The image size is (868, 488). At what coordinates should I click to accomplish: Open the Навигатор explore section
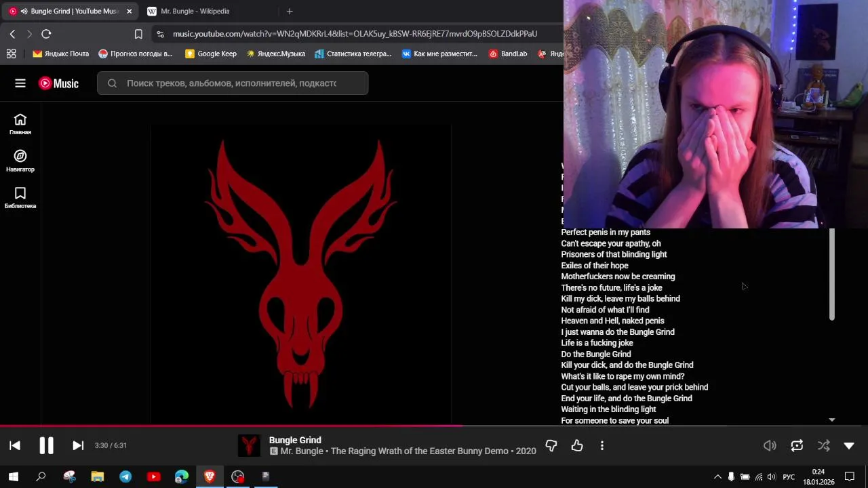pos(20,161)
